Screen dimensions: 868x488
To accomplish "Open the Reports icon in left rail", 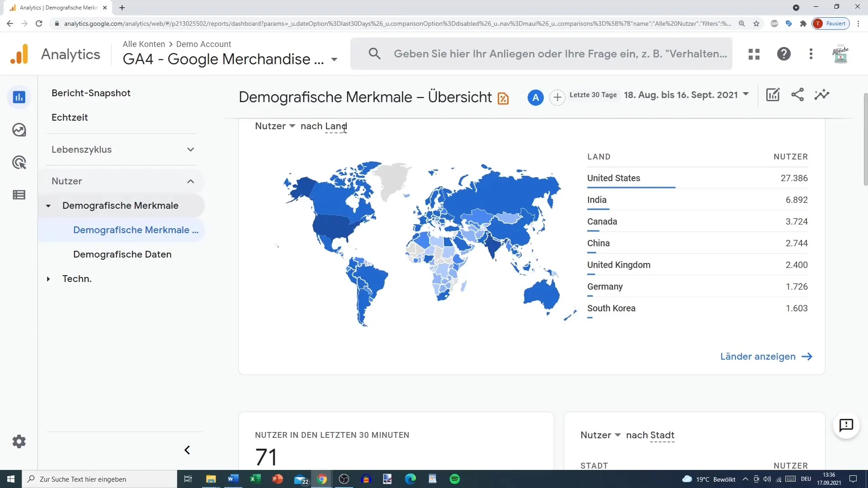I will pos(19,97).
